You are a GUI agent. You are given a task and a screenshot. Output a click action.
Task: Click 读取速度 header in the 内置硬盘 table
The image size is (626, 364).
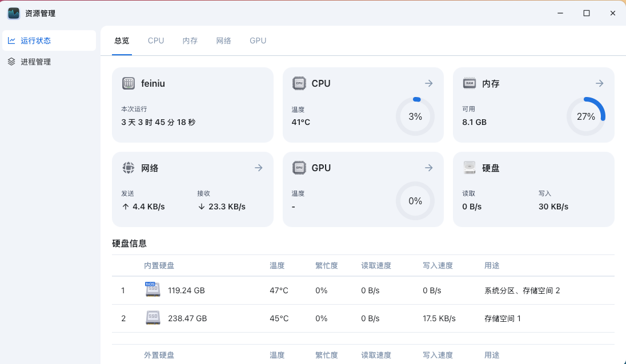click(x=376, y=265)
